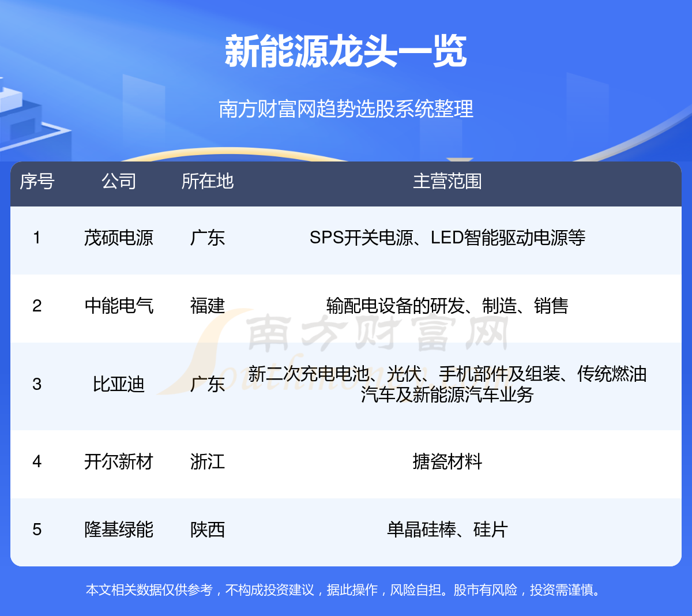Image resolution: width=692 pixels, height=616 pixels.
Task: Select the row number 3 cell
Action: click(37, 384)
